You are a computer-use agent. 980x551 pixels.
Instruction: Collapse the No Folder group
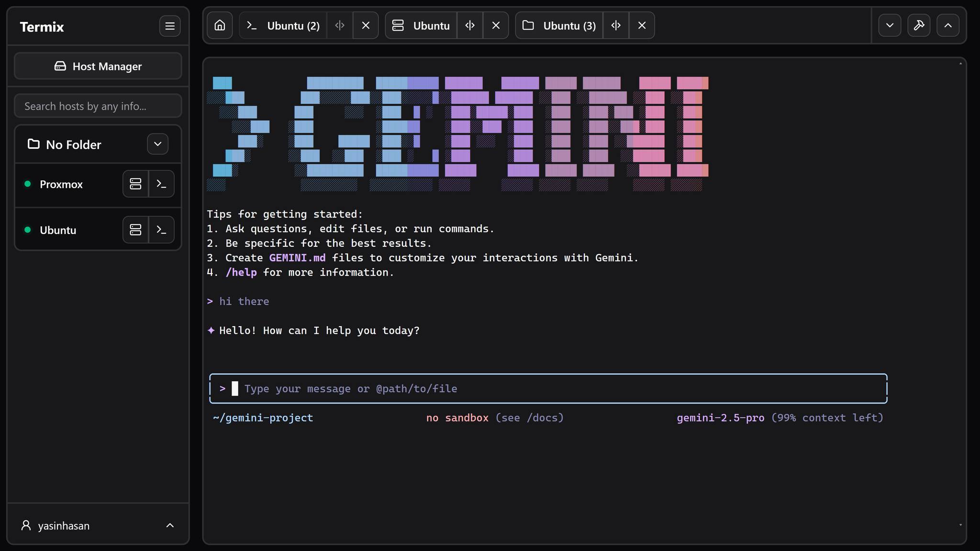pyautogui.click(x=157, y=144)
